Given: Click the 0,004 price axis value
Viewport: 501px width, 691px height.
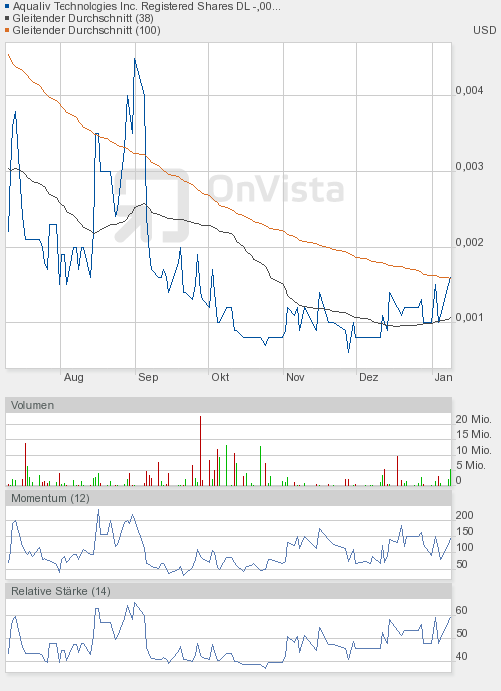Looking at the screenshot, I should click(x=469, y=90).
